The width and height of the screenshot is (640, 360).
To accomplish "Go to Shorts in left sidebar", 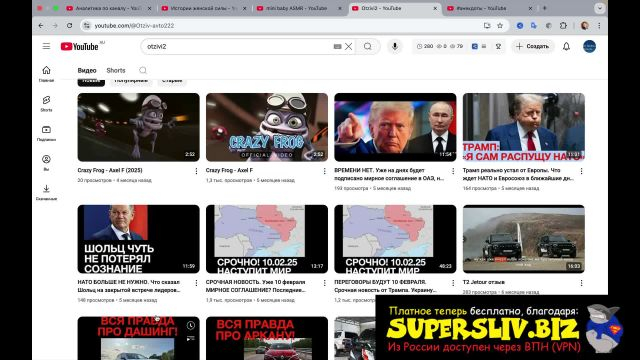I will pyautogui.click(x=46, y=104).
